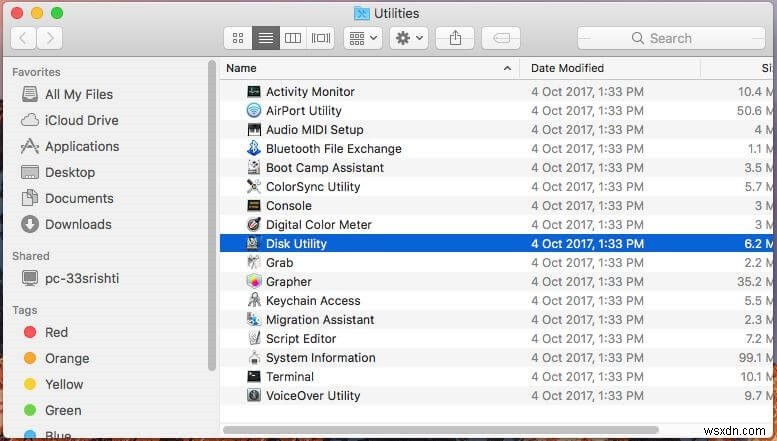The width and height of the screenshot is (777, 441).
Task: Click the Grapher app icon
Action: [254, 281]
